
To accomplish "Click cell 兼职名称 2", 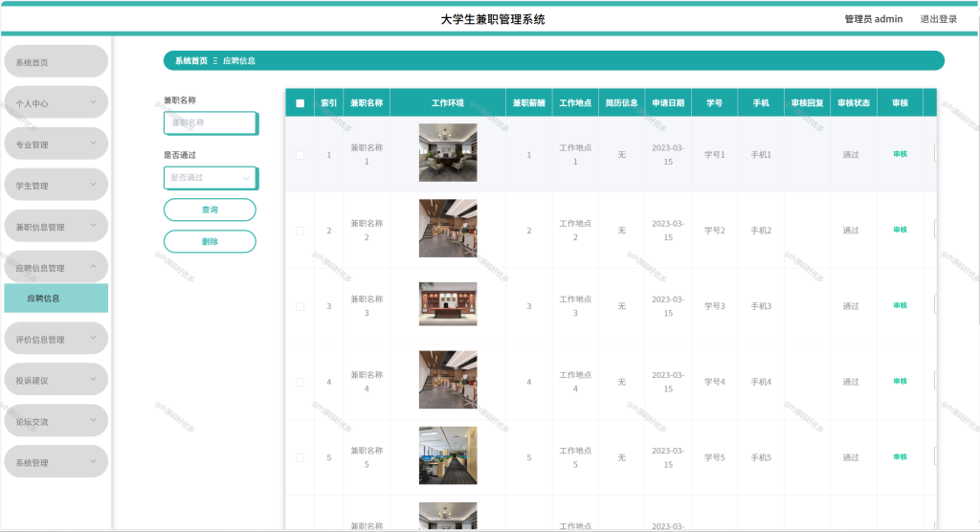I will pos(367,230).
